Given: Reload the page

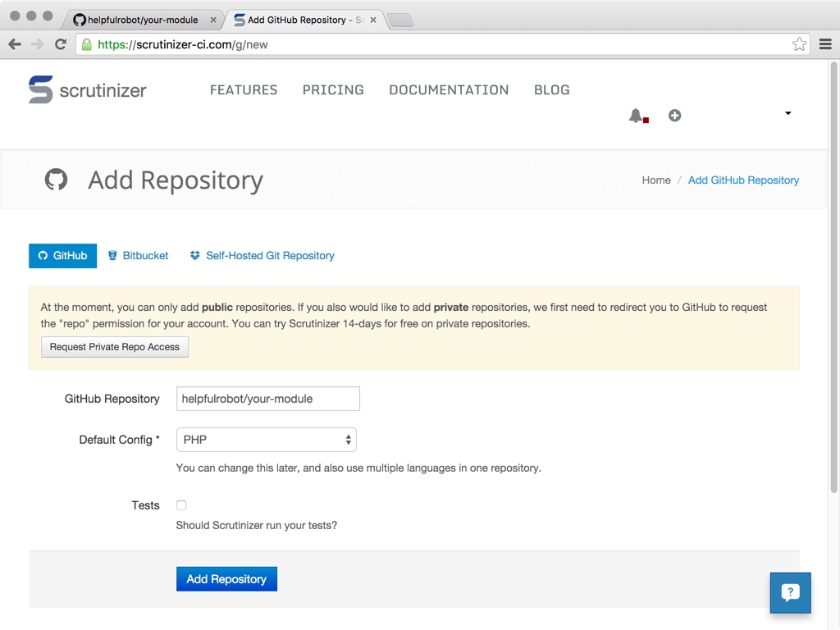Looking at the screenshot, I should [x=61, y=44].
